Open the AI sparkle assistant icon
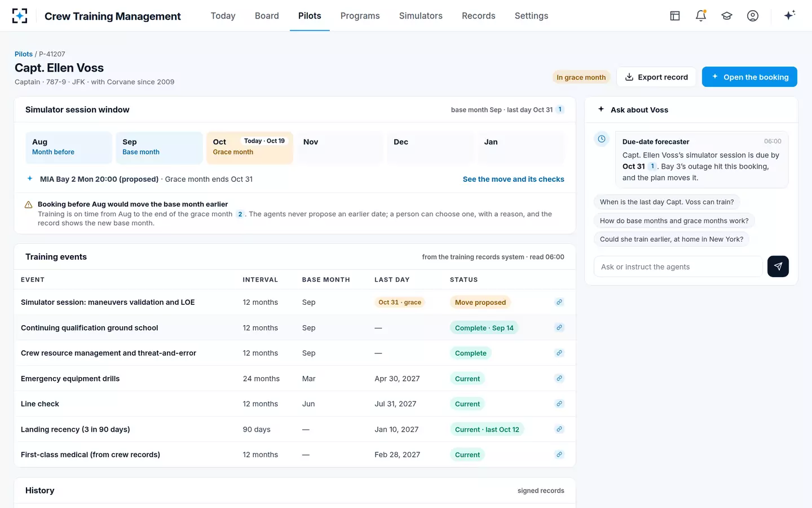The height and width of the screenshot is (508, 812). (x=789, y=15)
